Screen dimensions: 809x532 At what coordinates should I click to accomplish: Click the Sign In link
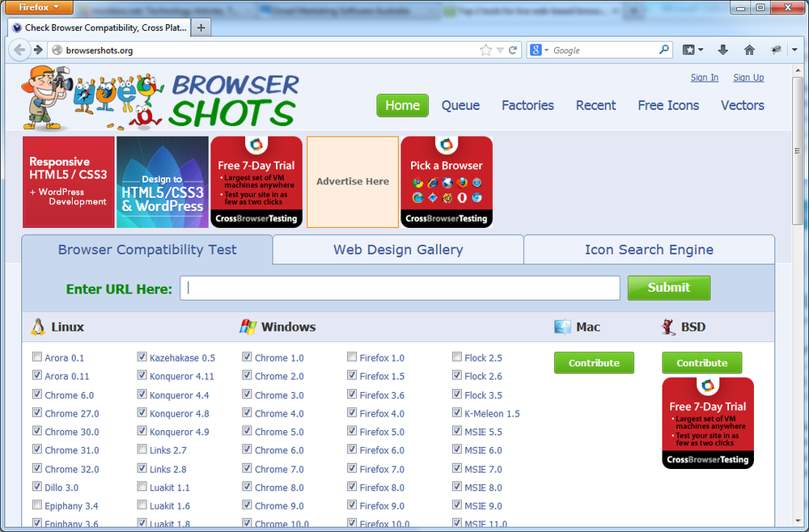pyautogui.click(x=705, y=78)
